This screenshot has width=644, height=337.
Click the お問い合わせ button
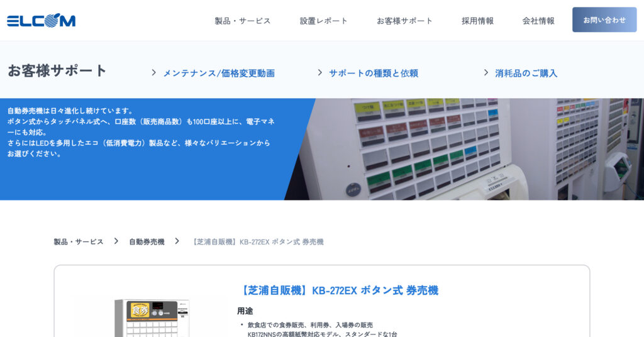[604, 19]
